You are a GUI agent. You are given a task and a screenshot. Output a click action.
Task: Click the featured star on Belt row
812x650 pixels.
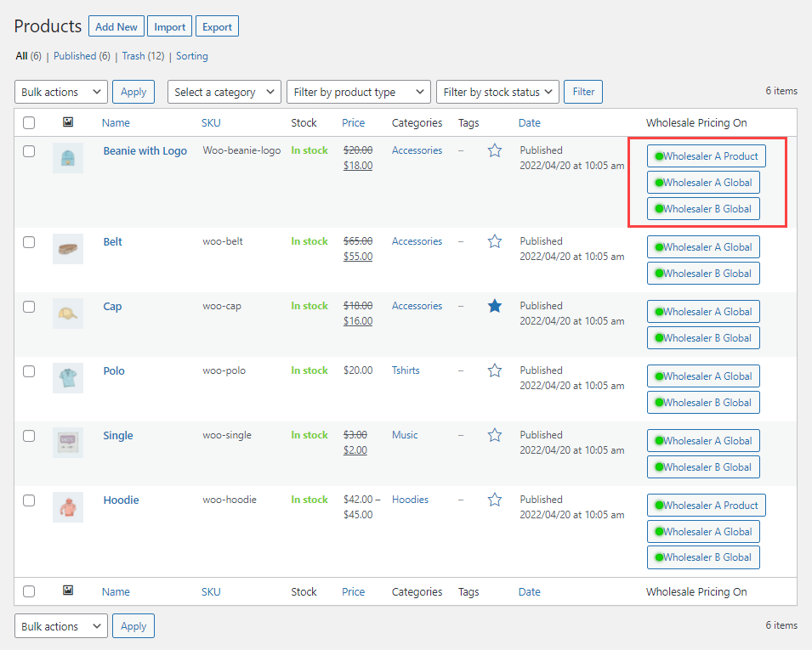coord(495,241)
